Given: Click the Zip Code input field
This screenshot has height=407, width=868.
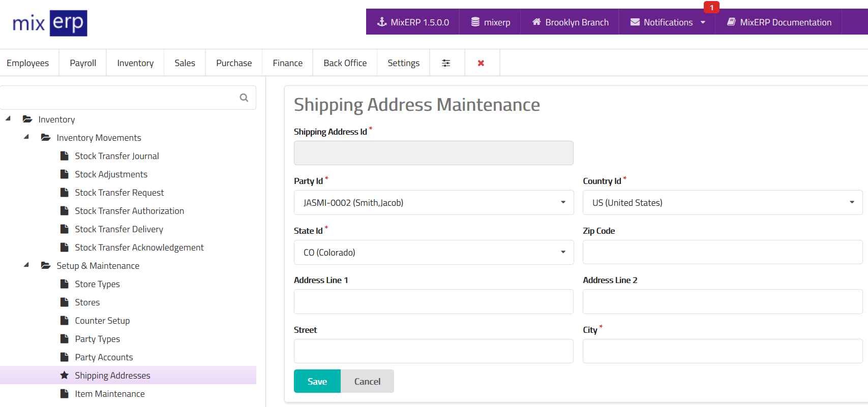Looking at the screenshot, I should [722, 253].
